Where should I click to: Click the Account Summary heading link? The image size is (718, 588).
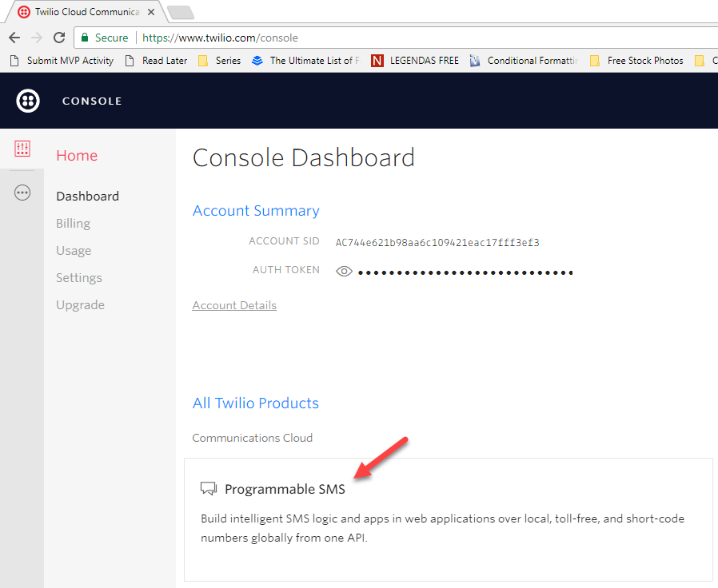point(256,210)
